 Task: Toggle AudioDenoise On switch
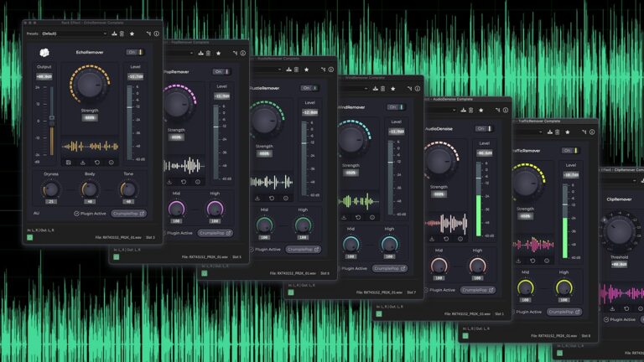pos(484,129)
